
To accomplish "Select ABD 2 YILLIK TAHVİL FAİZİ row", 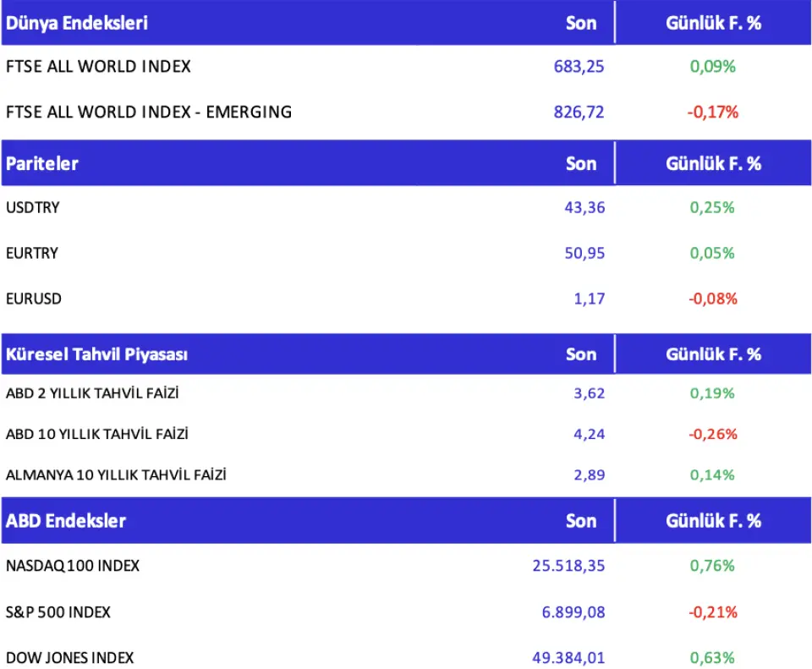I will pos(92,393).
